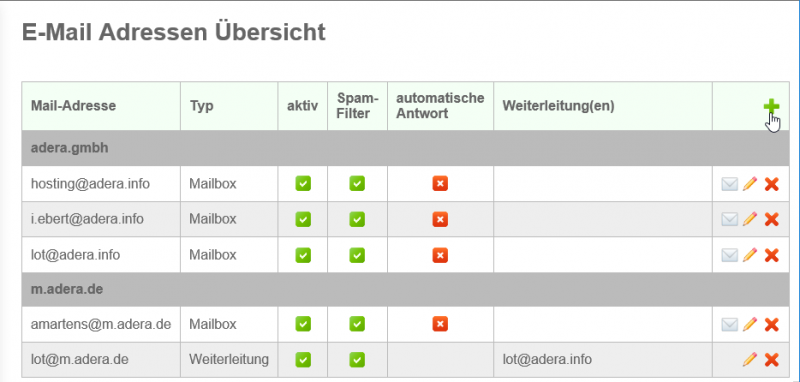Toggle automatische Antwort for amartens@m.adera.de
This screenshot has width=800, height=382.
pos(440,324)
